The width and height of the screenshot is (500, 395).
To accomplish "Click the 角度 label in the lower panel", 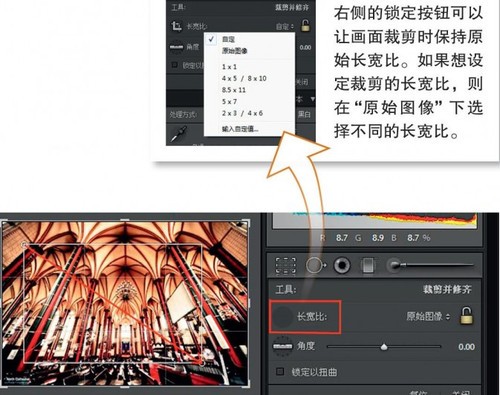I will (x=306, y=346).
